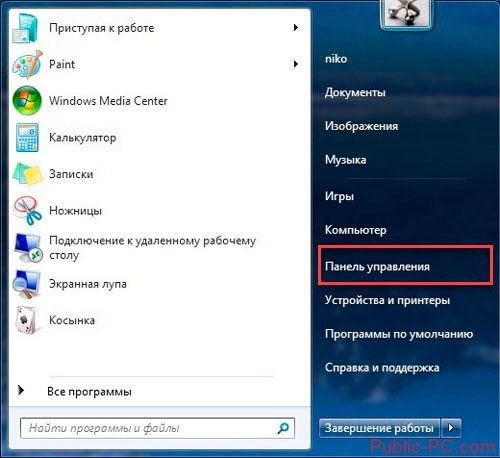Focus the Найти программы и файлы search field

(157, 428)
